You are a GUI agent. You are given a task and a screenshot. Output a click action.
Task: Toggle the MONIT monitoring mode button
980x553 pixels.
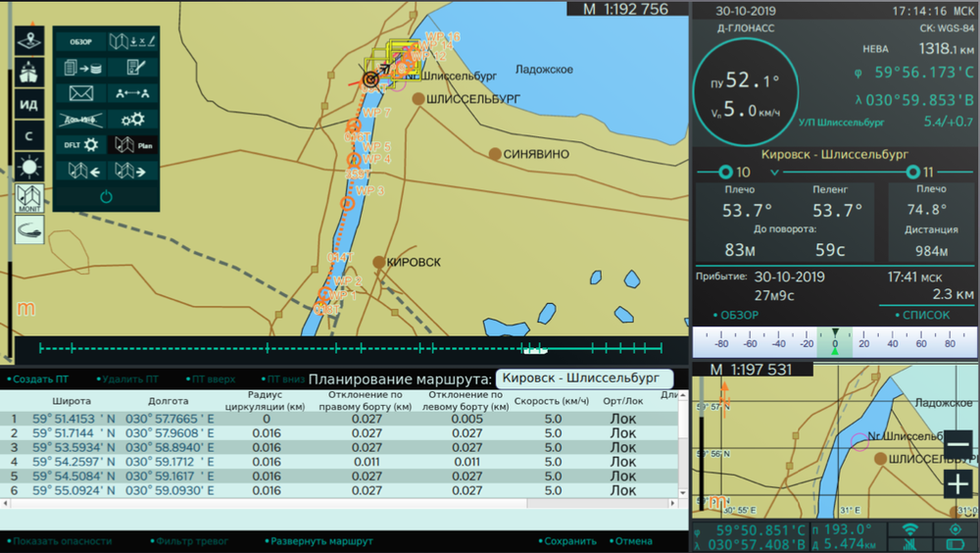coord(28,198)
